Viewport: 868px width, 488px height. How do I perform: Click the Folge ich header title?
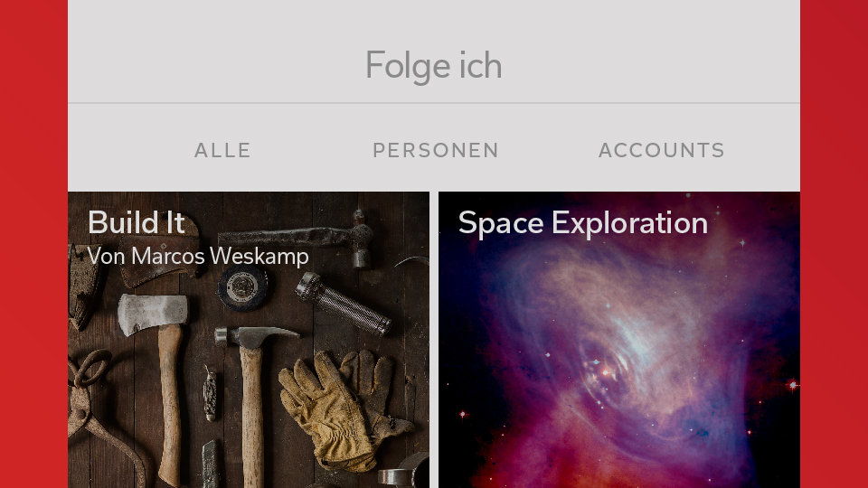coord(433,65)
